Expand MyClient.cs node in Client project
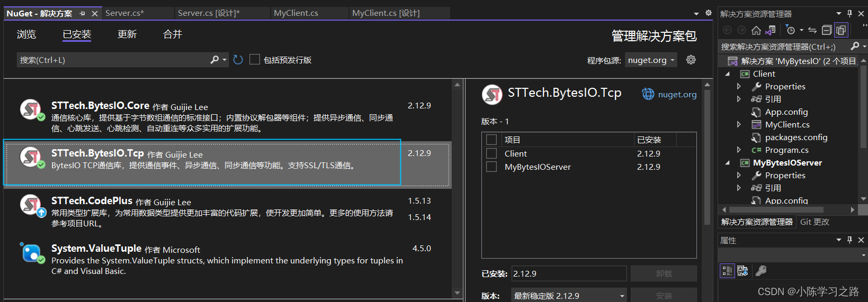This screenshot has height=302, width=868. pyautogui.click(x=739, y=125)
